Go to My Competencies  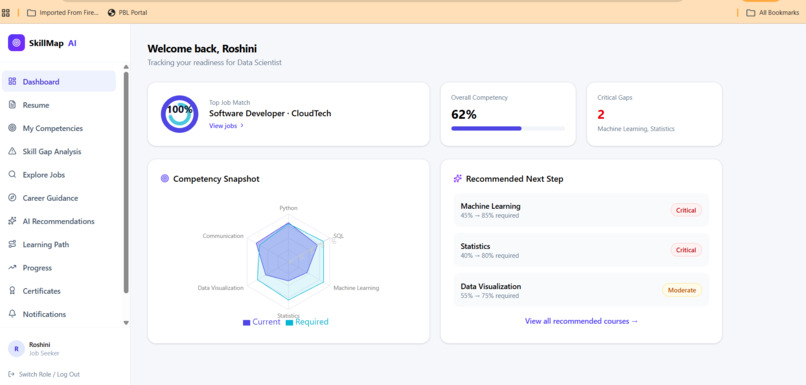pyautogui.click(x=59, y=128)
